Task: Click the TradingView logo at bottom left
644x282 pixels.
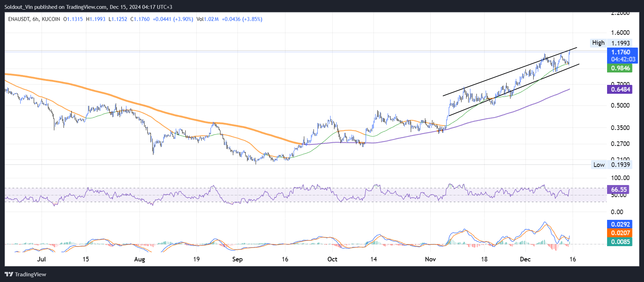Action: point(25,274)
